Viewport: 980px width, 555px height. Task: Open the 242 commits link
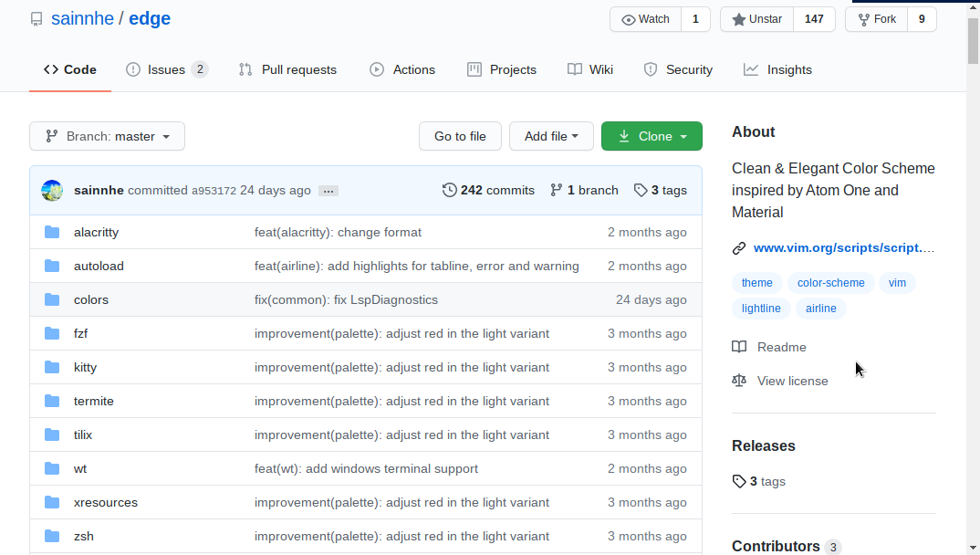[x=489, y=190]
